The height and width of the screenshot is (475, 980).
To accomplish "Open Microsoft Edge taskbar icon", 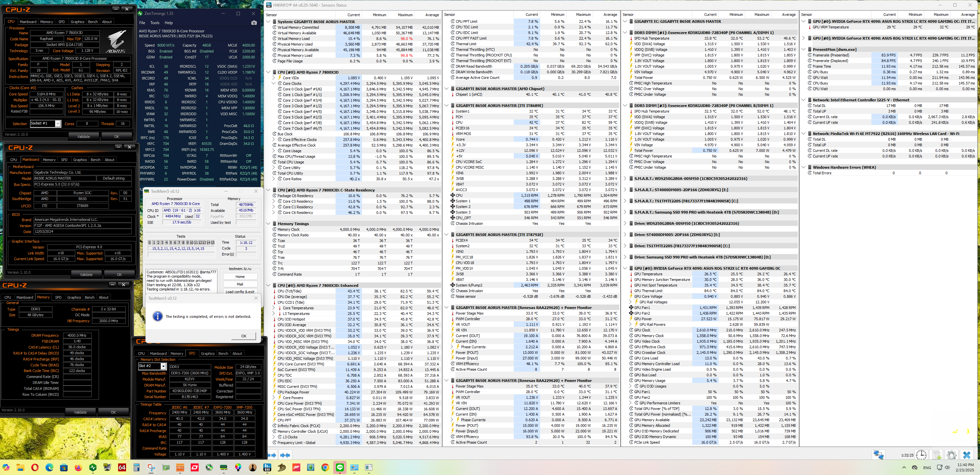I will 49,467.
